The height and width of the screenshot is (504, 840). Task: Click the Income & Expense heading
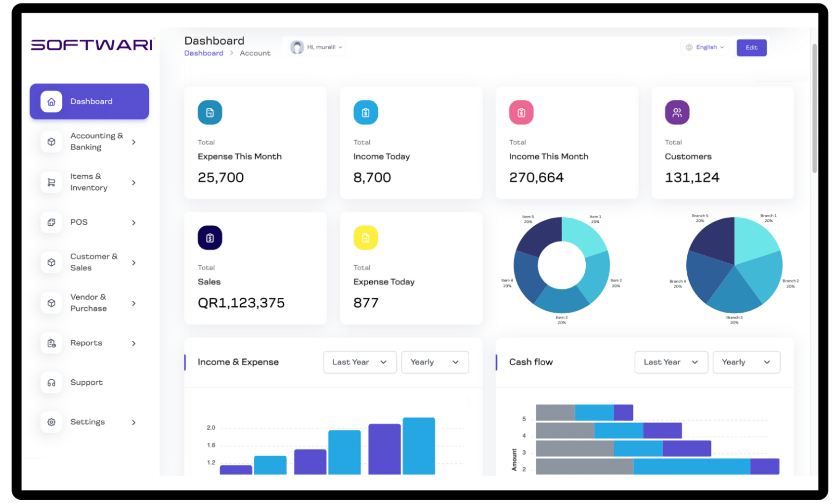238,362
